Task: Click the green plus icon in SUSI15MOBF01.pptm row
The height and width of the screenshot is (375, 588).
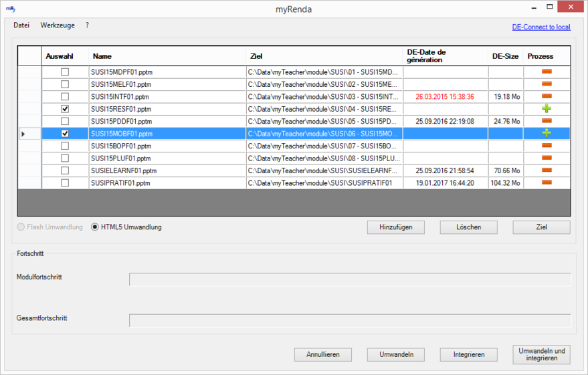Action: pos(546,133)
